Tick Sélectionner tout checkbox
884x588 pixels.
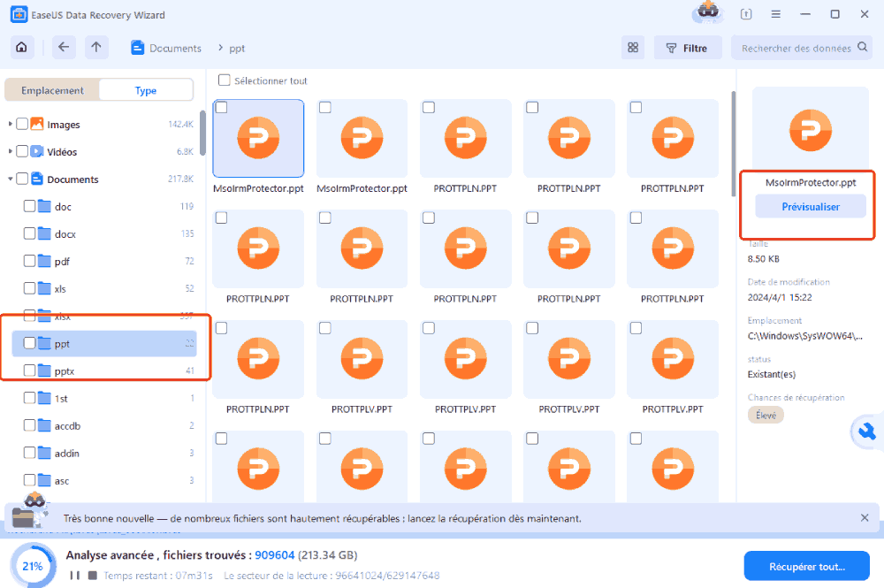tap(224, 80)
